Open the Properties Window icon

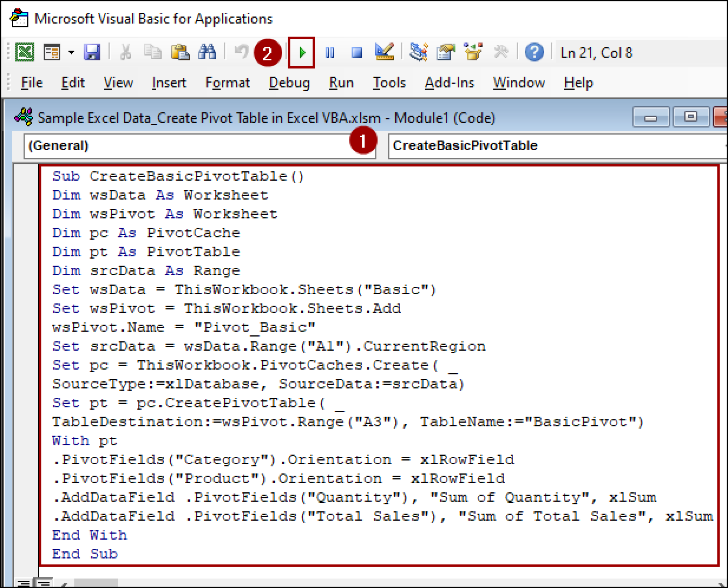coord(444,52)
